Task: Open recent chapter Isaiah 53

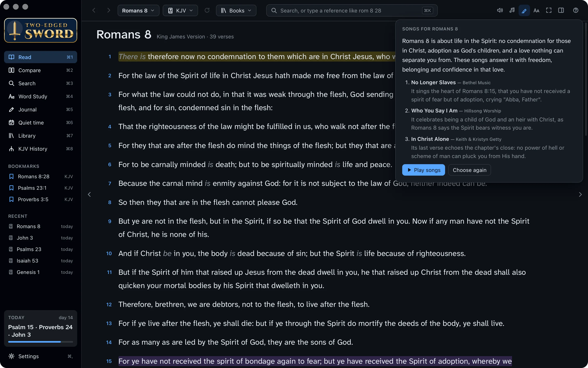Action: point(41,261)
